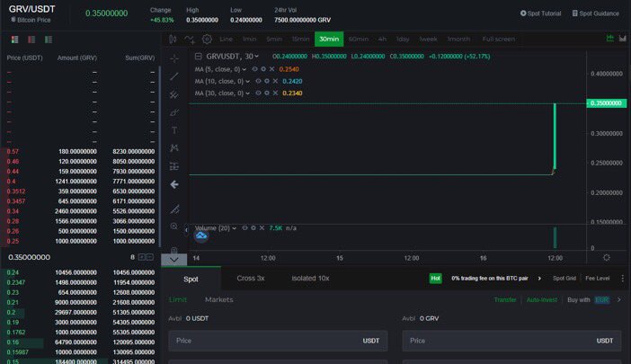Image resolution: width=631 pixels, height=364 pixels.
Task: Toggle order book decimal grouping icons
Action: tap(146, 257)
